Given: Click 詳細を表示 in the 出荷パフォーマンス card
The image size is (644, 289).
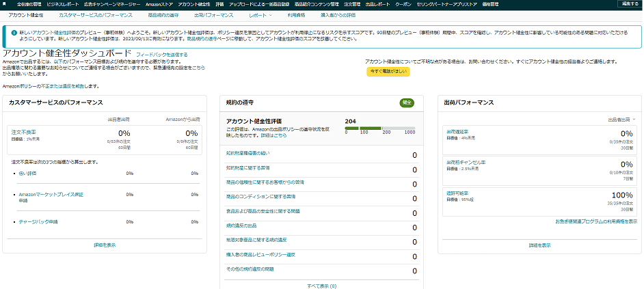Looking at the screenshot, I should click(539, 245).
